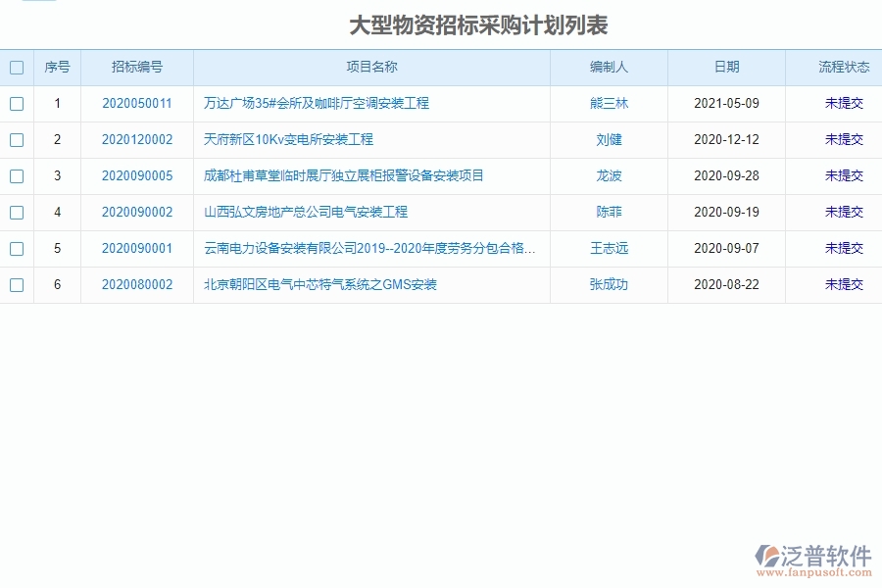The image size is (882, 588).
Task: Check the checkbox for row 3
Action: (x=17, y=175)
